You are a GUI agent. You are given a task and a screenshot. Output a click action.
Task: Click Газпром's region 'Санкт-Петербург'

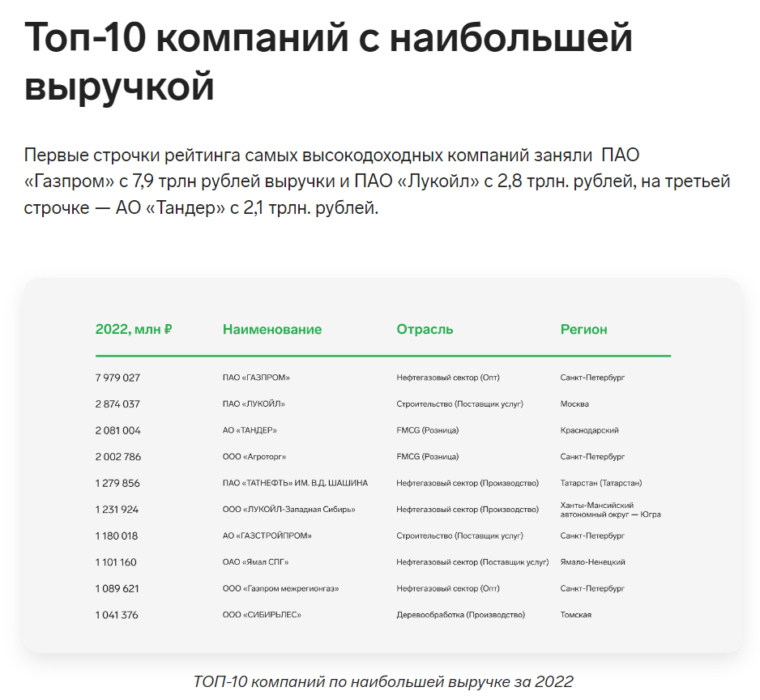pos(592,378)
